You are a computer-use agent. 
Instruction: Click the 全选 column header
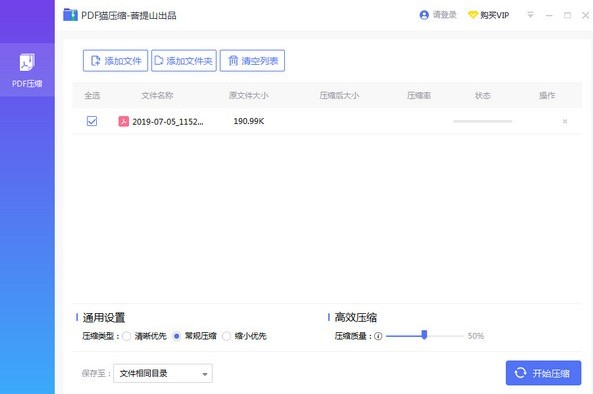pyautogui.click(x=92, y=95)
